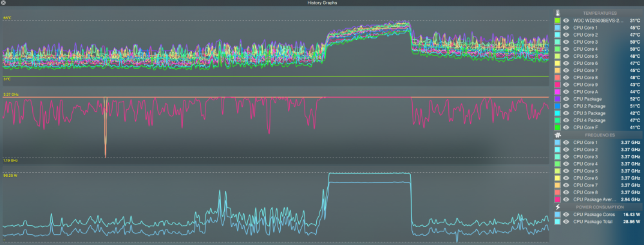Hide CPU Package temperature via eye icon
The height and width of the screenshot is (245, 644).
[566, 99]
